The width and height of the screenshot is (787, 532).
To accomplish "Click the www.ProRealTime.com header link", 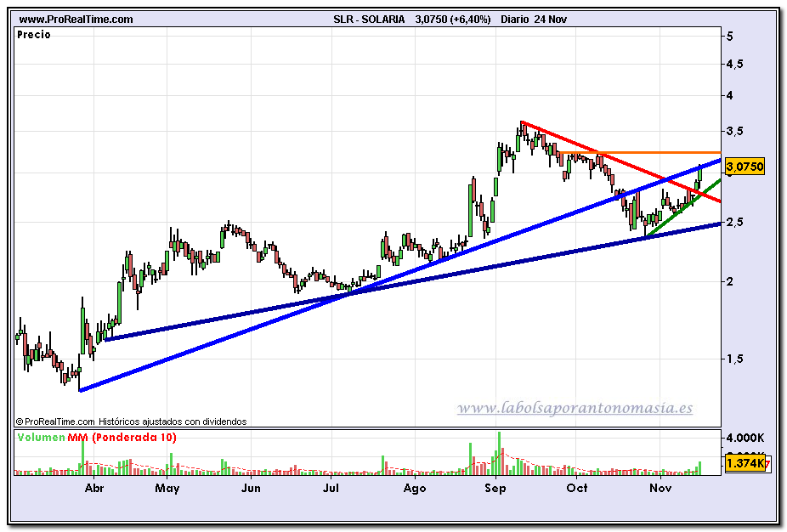I will [x=76, y=19].
